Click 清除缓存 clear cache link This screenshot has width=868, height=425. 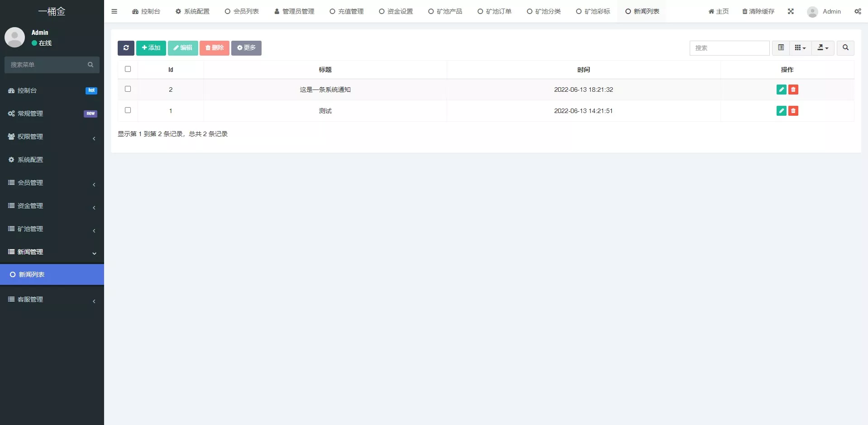[x=758, y=11]
